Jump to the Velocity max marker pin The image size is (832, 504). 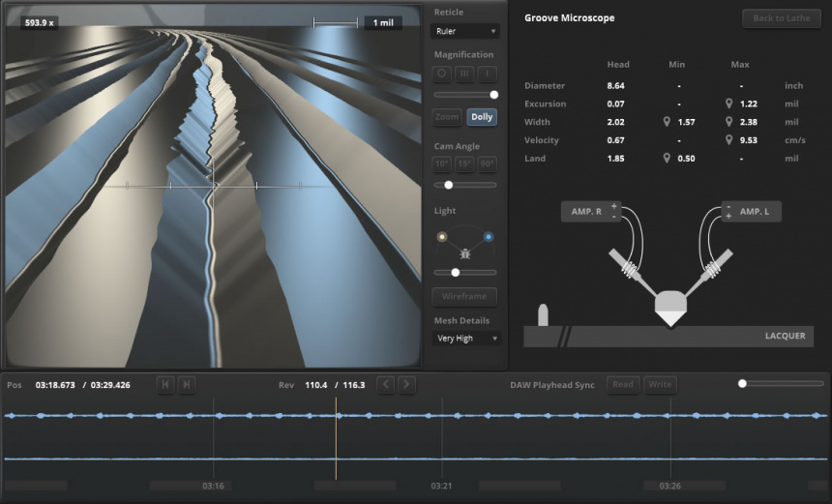coord(728,140)
